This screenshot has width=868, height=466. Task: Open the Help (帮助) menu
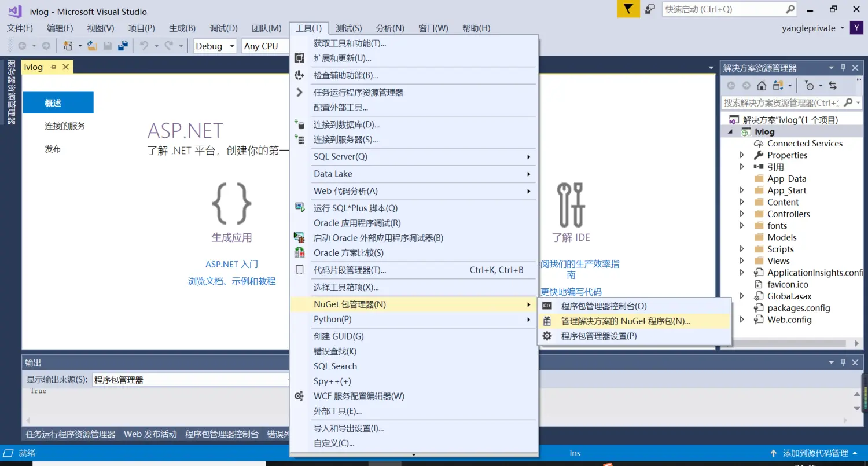(x=476, y=28)
